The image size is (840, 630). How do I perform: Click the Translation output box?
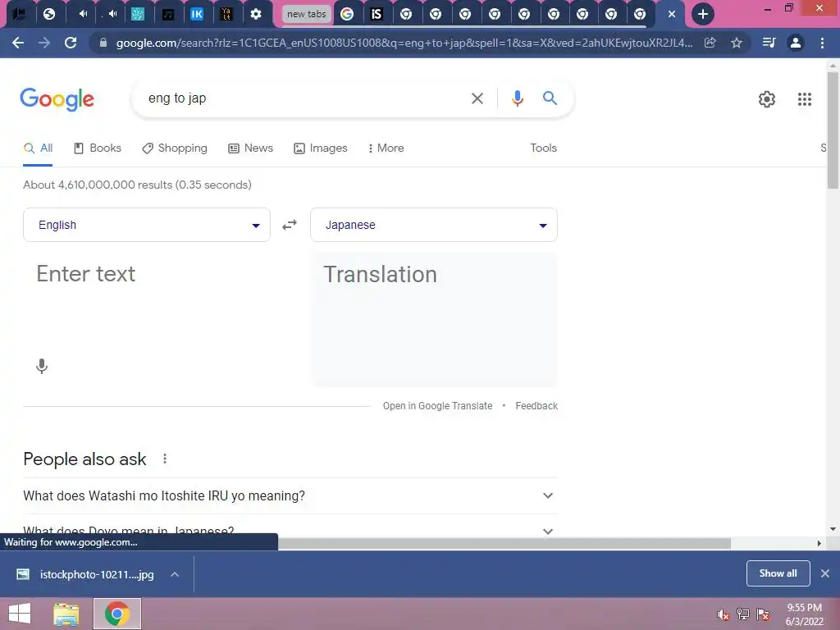click(435, 319)
